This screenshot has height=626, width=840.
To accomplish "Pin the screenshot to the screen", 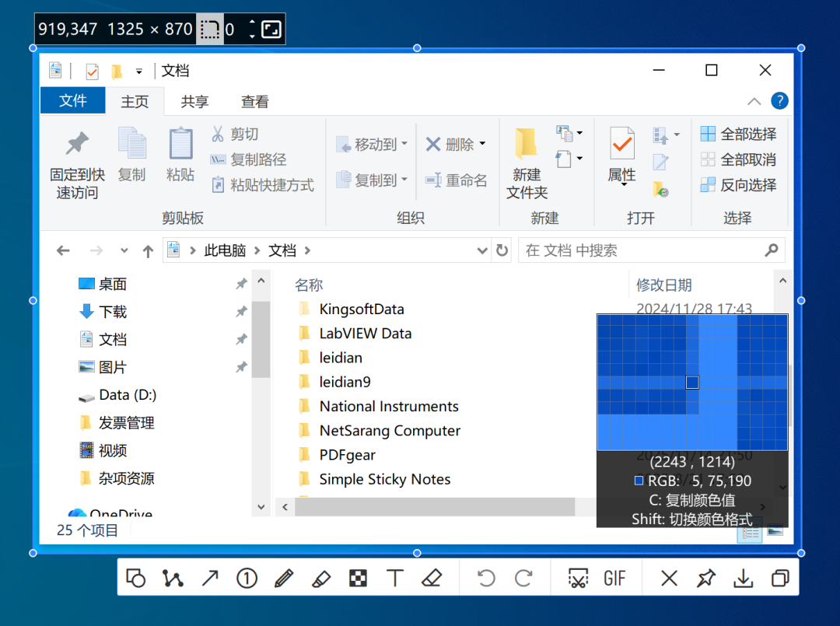I will coord(706,578).
